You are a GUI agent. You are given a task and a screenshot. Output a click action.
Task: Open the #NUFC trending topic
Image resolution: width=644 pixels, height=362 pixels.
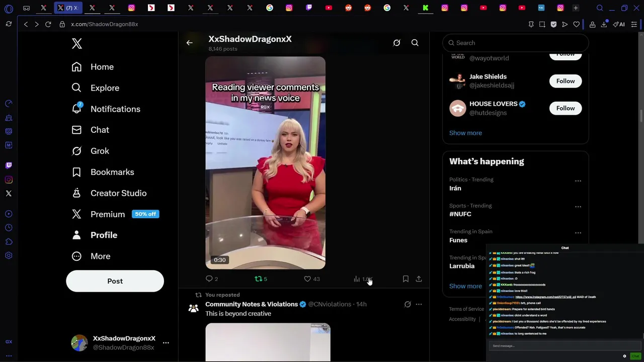click(460, 214)
